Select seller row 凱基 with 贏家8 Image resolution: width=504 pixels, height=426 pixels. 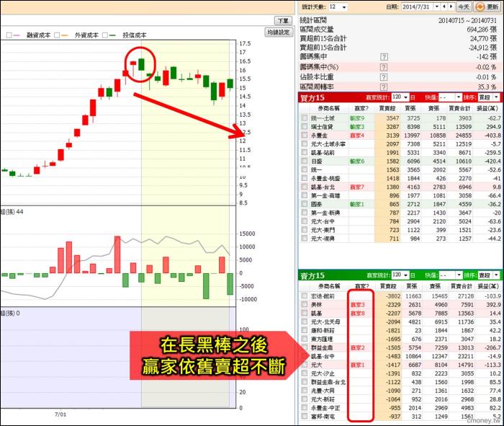[401, 313]
